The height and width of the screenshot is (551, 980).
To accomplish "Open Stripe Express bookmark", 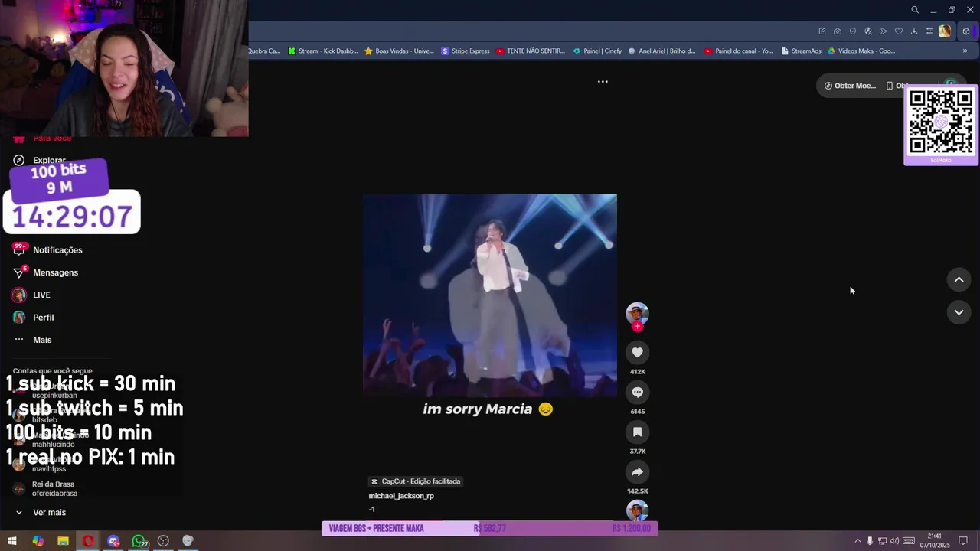I will point(465,51).
